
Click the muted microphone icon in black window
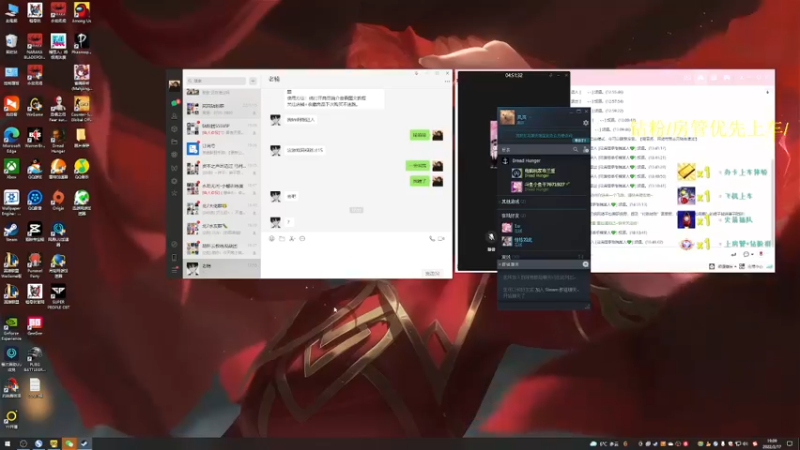491,237
